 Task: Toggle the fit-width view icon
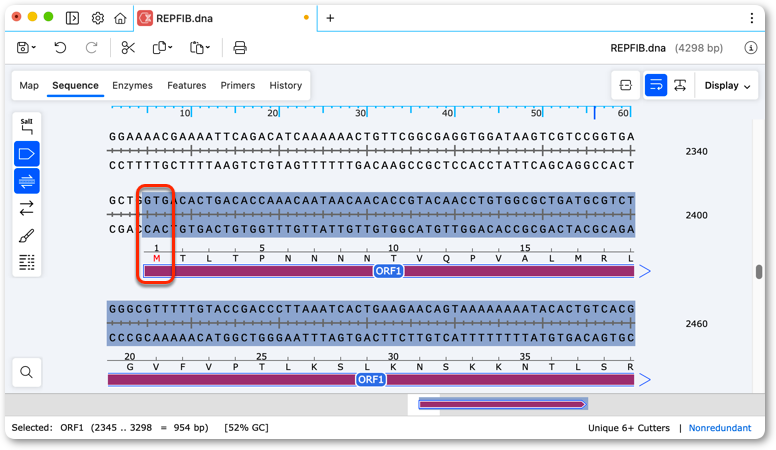point(680,86)
